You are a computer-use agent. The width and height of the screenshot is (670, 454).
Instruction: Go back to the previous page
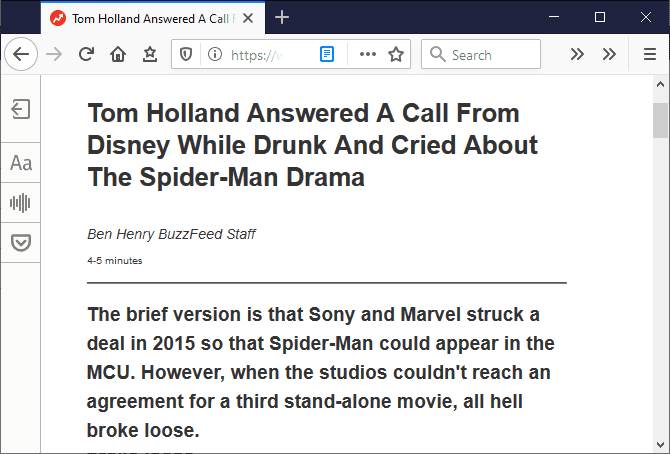21,55
